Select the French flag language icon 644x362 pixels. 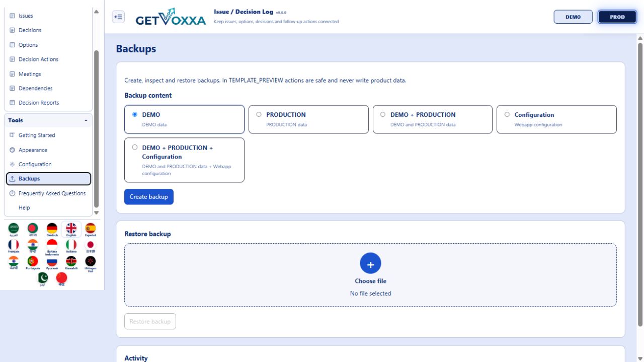pyautogui.click(x=14, y=246)
